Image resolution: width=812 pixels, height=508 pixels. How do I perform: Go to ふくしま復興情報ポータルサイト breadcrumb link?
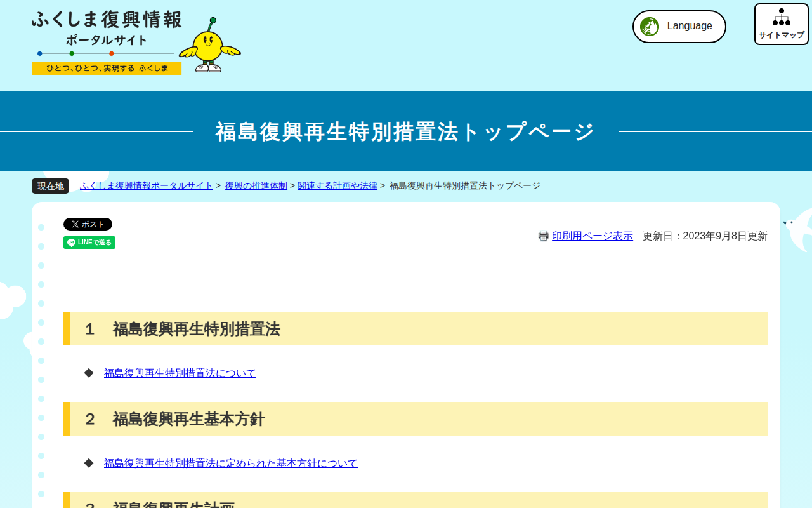click(147, 185)
